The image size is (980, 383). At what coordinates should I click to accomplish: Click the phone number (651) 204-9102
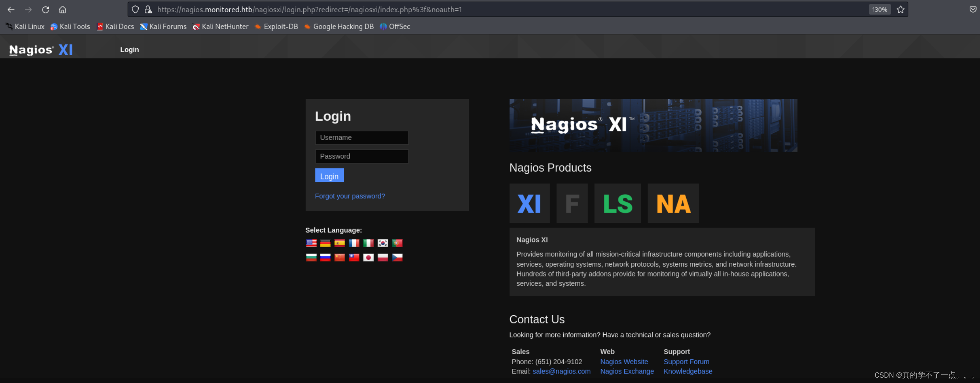[559, 362]
